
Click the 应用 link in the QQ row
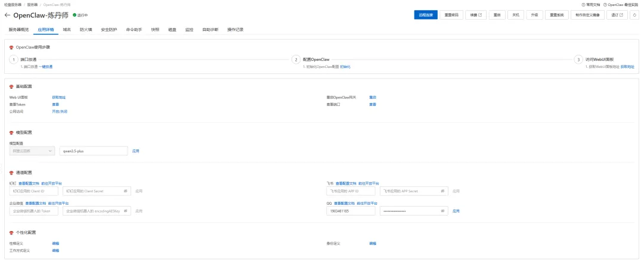tap(456, 211)
